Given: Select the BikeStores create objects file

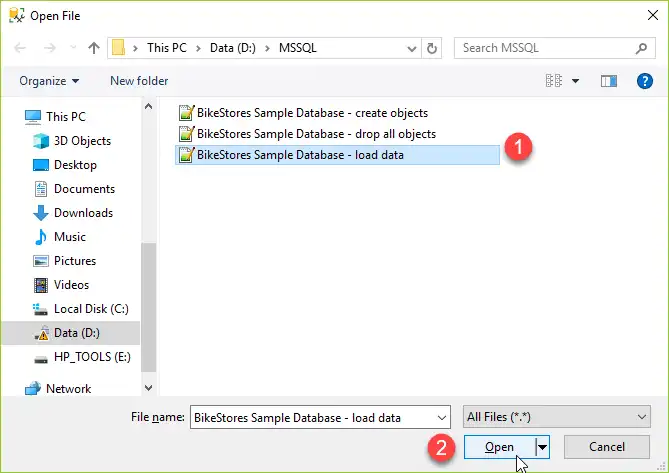Looking at the screenshot, I should (x=303, y=113).
